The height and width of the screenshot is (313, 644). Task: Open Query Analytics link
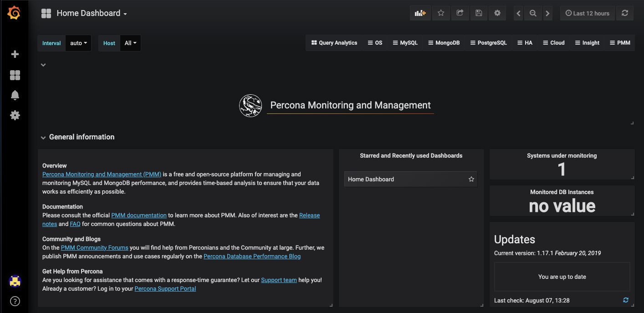pyautogui.click(x=334, y=43)
